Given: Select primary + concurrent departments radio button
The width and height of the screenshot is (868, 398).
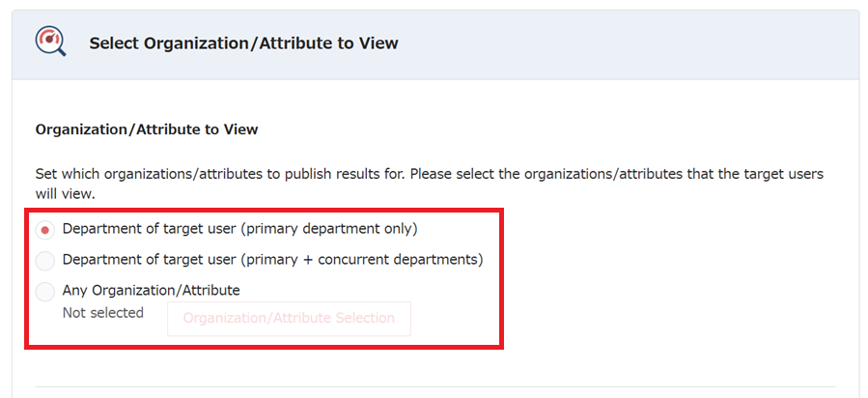Looking at the screenshot, I should click(x=45, y=260).
